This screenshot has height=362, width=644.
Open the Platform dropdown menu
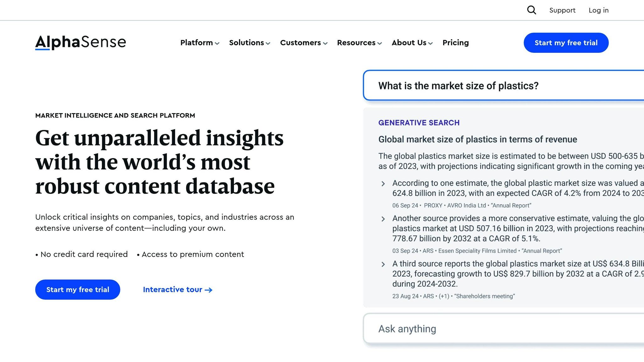(x=200, y=43)
